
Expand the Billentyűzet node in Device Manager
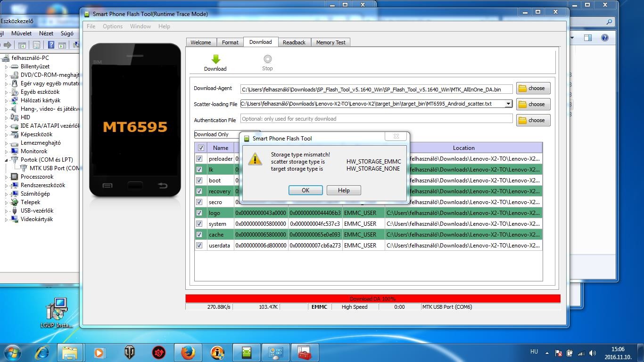click(6, 66)
